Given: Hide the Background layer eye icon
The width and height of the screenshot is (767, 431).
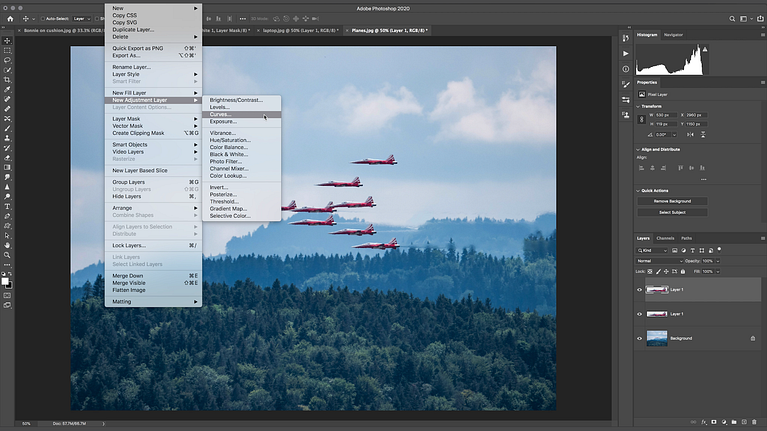Looking at the screenshot, I should click(x=639, y=338).
